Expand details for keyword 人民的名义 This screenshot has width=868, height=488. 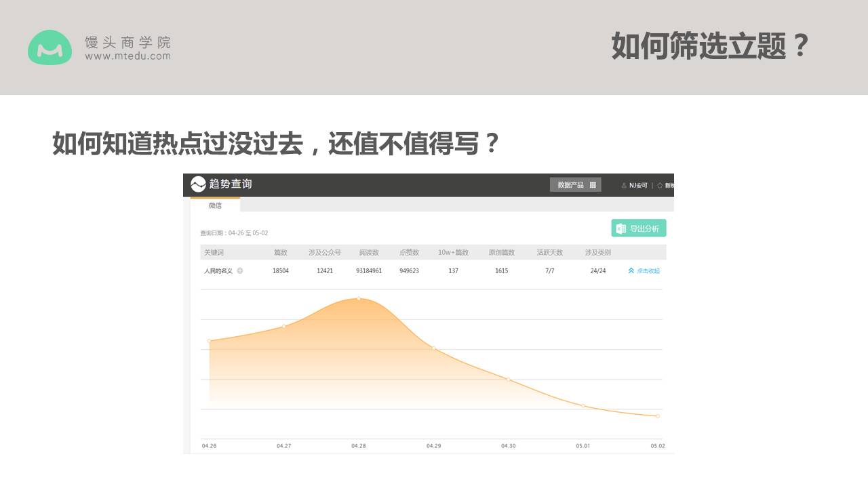218,270
